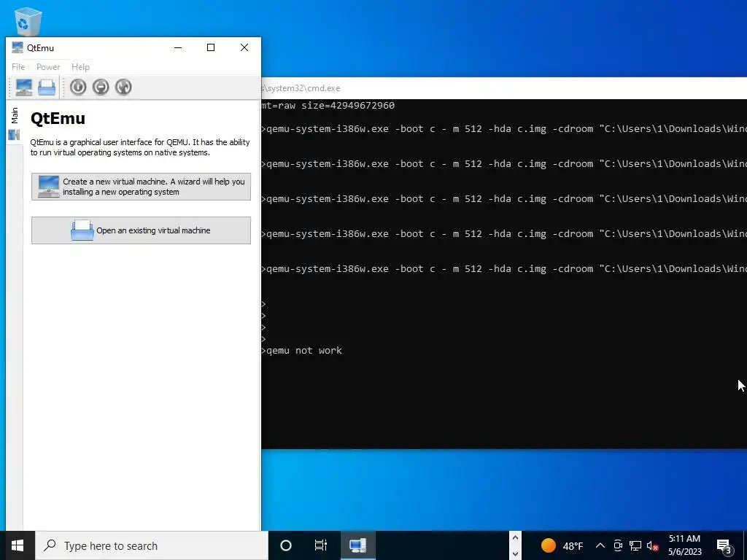The width and height of the screenshot is (747, 560).
Task: Open Task View on the taskbar
Action: pos(321,545)
